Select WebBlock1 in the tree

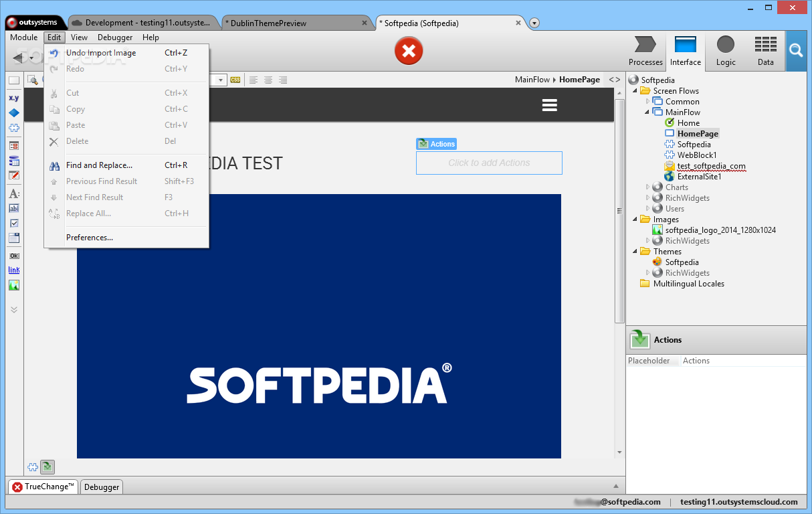pos(690,155)
